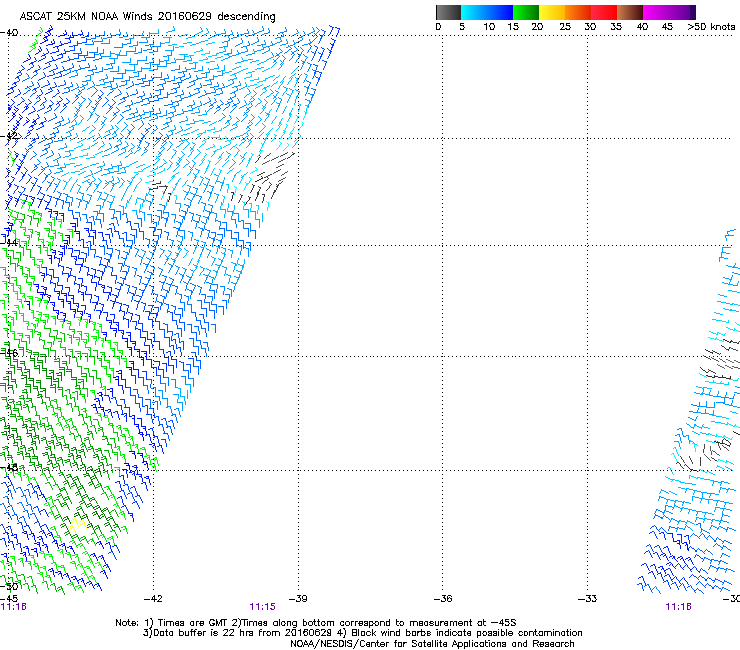Click the title 'ASCAT 25KM NOAA Winds 20160629 descending'
Image resolution: width=740 pixels, height=650 pixels.
click(x=147, y=16)
